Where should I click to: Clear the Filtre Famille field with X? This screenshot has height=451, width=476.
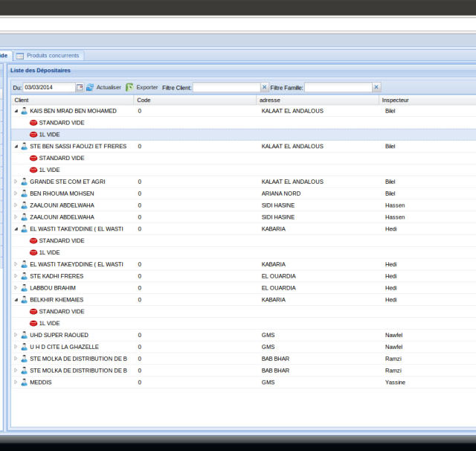376,88
